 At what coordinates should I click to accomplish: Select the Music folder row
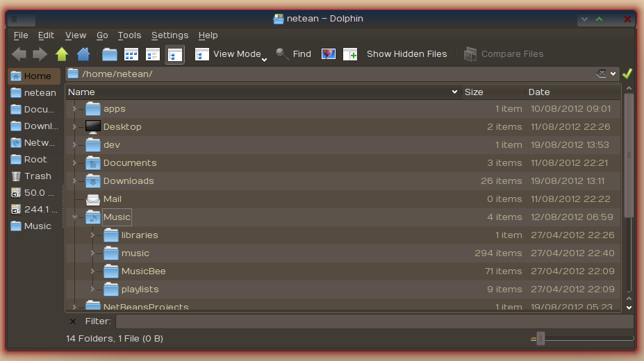click(x=343, y=217)
